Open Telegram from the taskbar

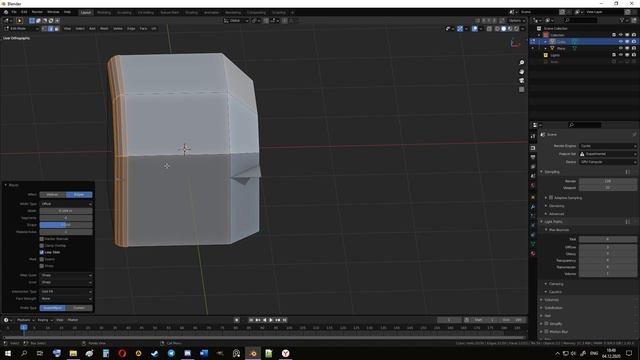[171, 353]
